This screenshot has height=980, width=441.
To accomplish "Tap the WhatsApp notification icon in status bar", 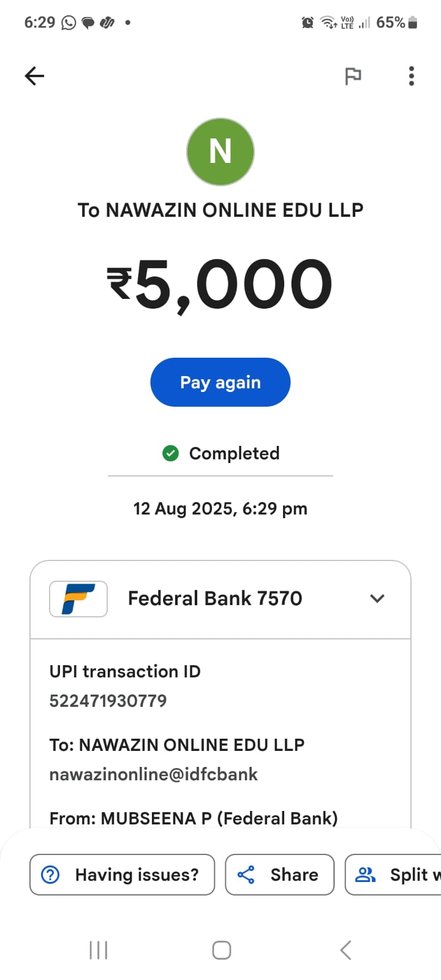I will click(69, 23).
